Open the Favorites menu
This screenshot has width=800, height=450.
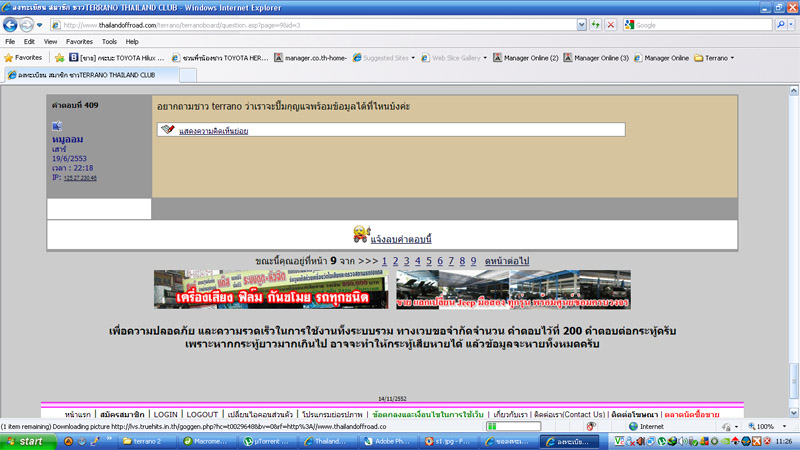pos(79,42)
